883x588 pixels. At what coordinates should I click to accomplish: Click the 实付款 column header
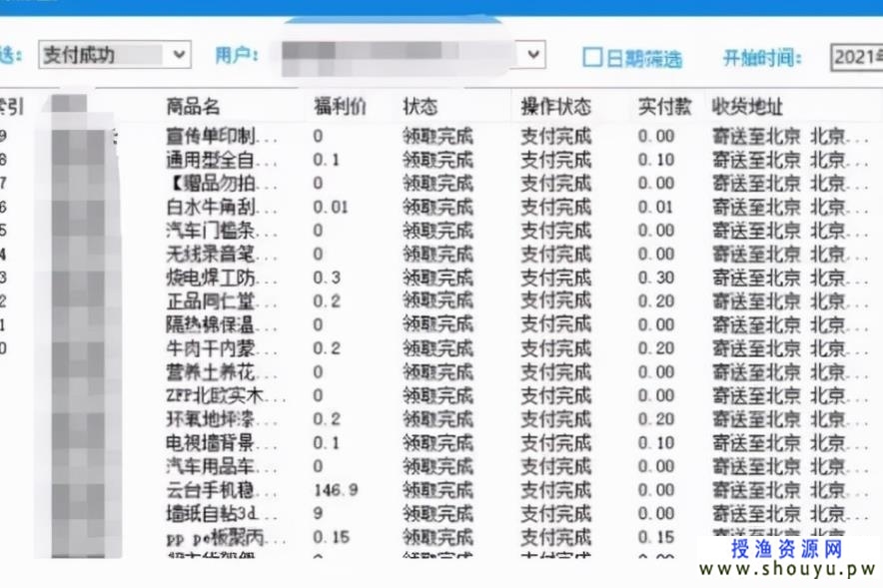click(664, 107)
